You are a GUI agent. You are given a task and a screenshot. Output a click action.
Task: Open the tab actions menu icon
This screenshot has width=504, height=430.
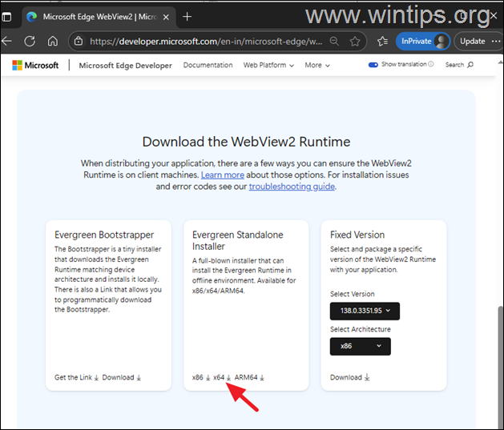(6, 17)
